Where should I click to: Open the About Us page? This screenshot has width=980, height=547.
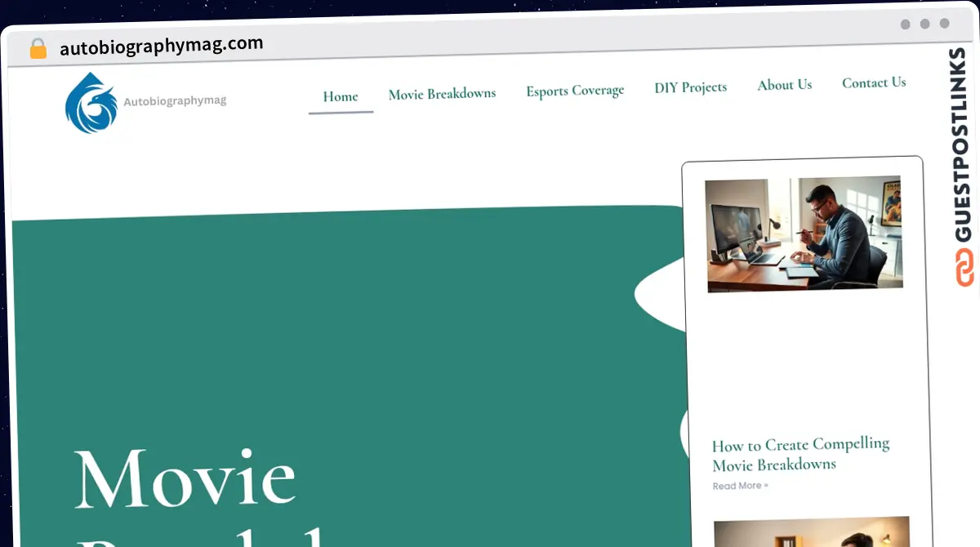784,85
